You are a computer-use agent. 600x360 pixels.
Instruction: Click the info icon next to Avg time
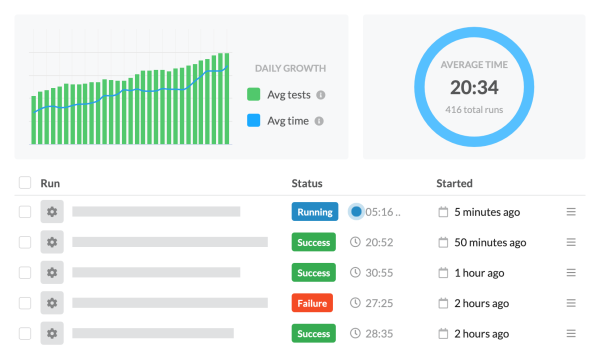click(x=319, y=121)
